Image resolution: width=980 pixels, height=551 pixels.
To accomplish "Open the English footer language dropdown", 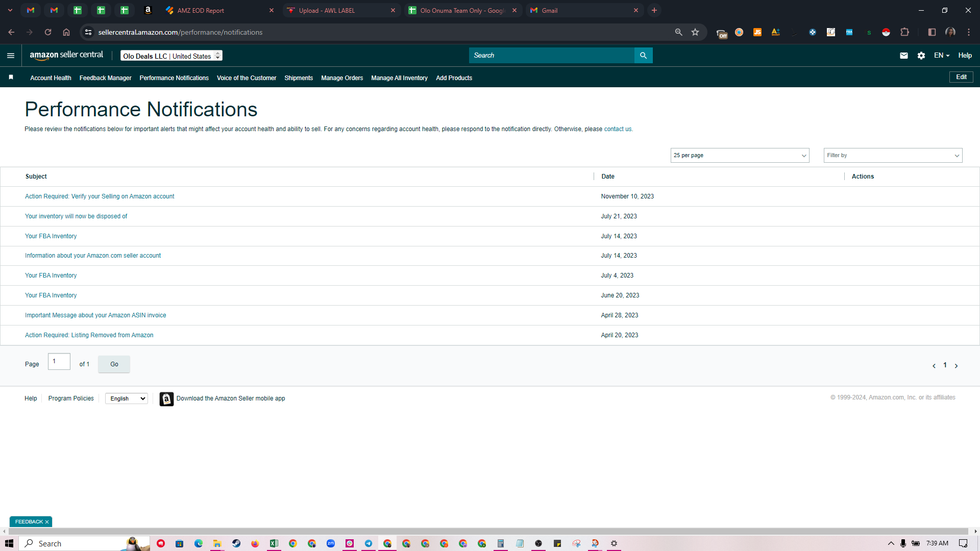I will pos(127,399).
